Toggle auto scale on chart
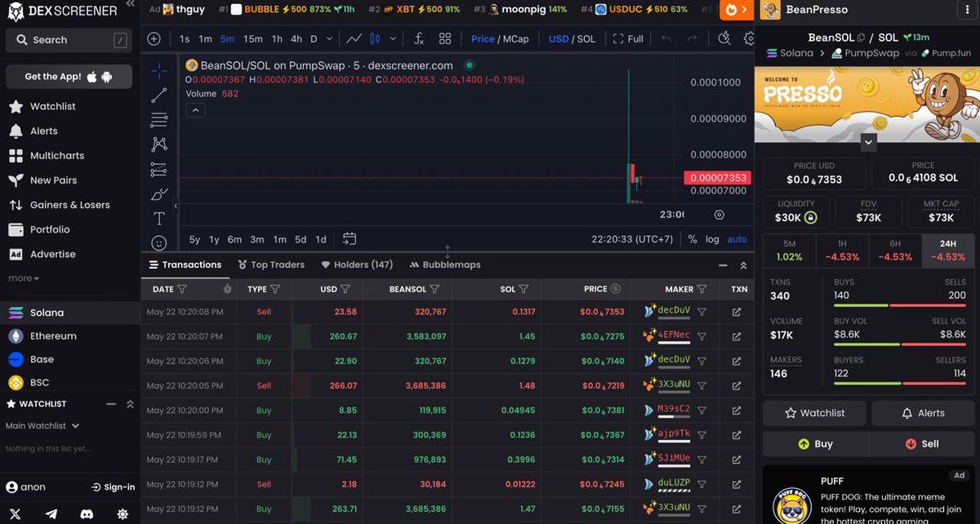This screenshot has height=524, width=980. pos(737,239)
